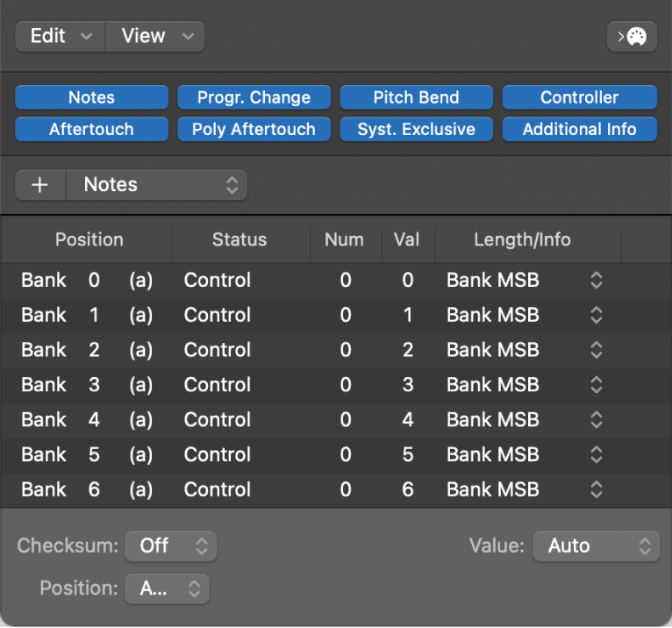Toggle the Controller filter button
Viewport: 672px width, 628px height.
[579, 97]
